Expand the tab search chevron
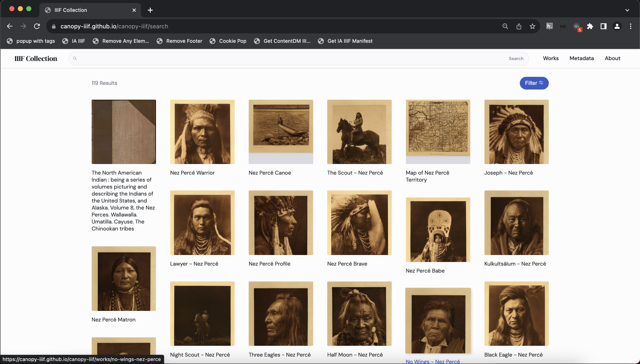 point(627,10)
